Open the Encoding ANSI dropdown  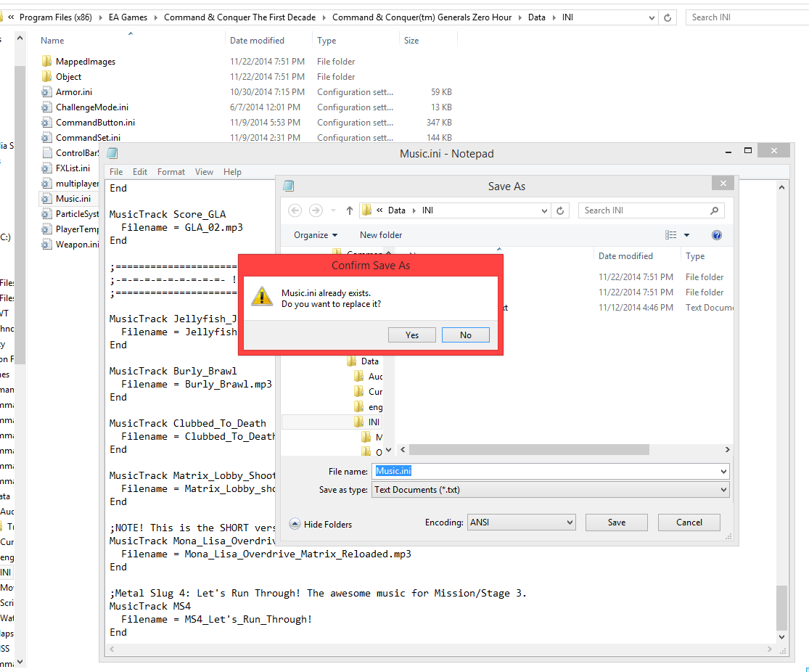click(521, 522)
